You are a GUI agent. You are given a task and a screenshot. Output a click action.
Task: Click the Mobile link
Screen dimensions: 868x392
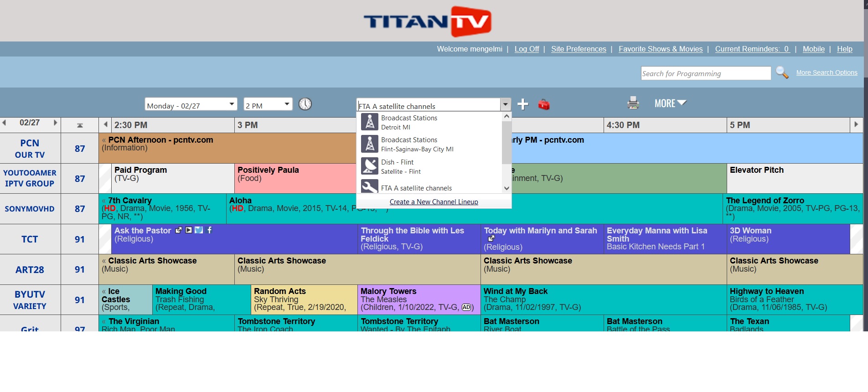[814, 49]
